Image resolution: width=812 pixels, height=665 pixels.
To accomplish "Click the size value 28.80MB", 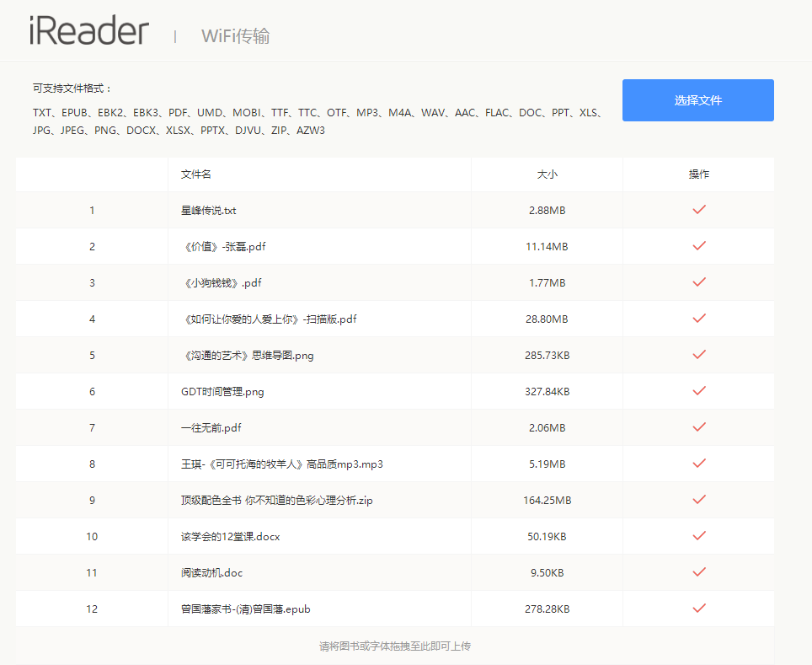I will [x=547, y=319].
